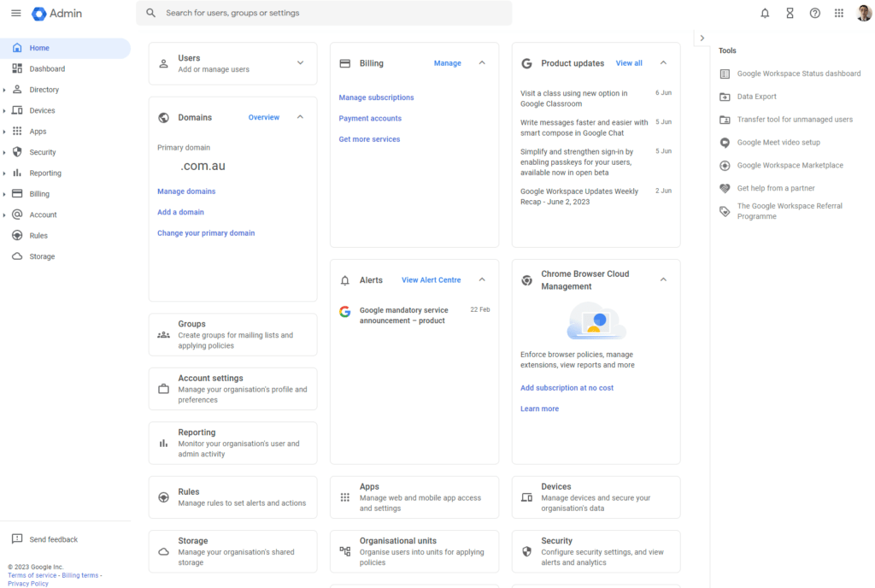Click the Billing card credit card icon
This screenshot has height=588, width=875.
click(345, 63)
